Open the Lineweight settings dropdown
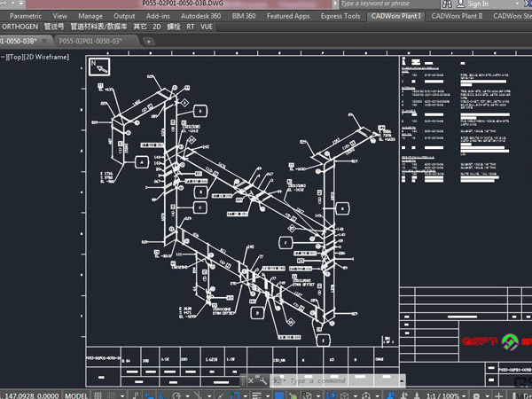The image size is (532, 399). tap(268, 396)
